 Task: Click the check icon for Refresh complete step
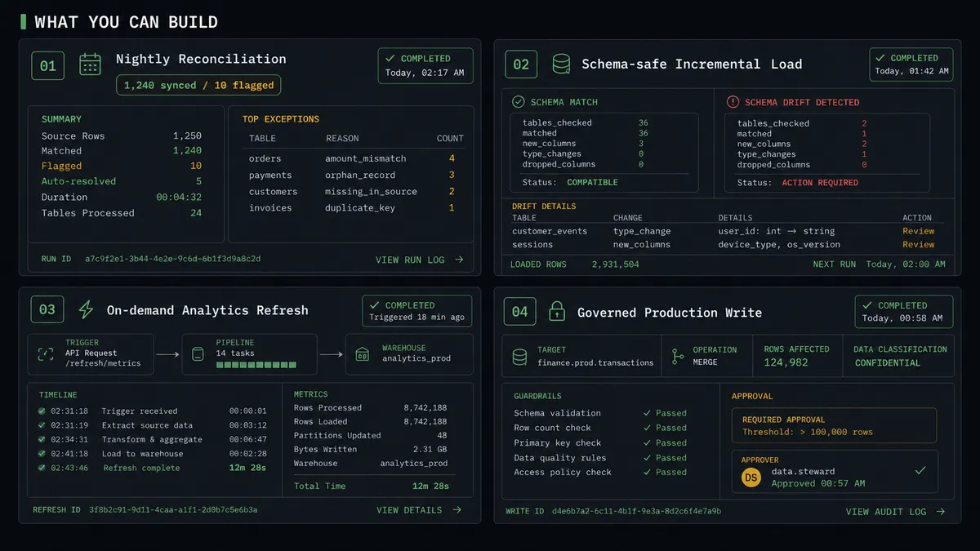(x=42, y=468)
